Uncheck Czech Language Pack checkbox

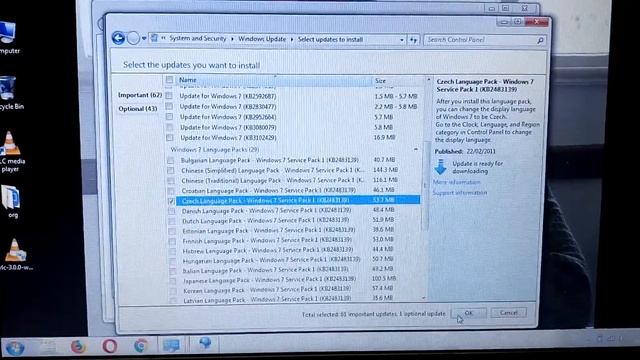coord(171,201)
